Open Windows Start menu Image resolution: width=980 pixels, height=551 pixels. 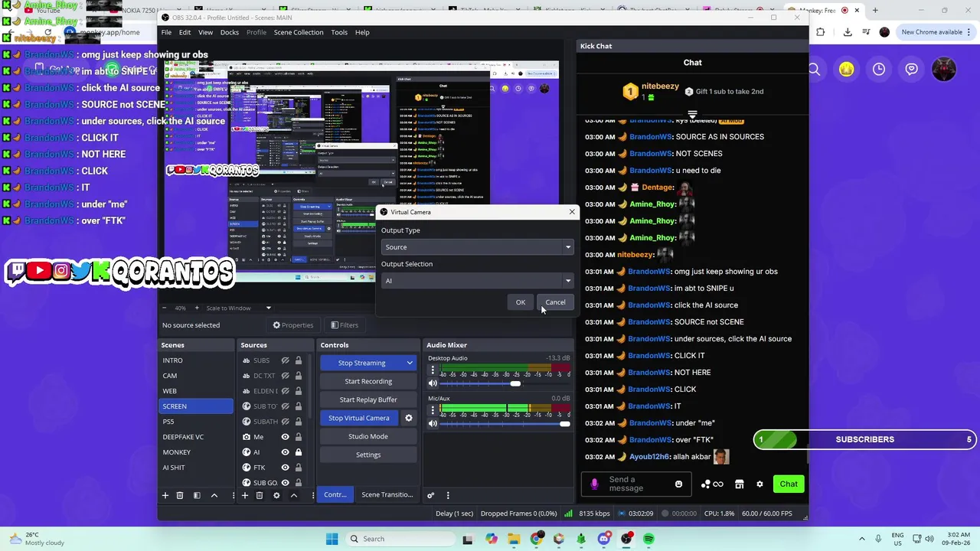click(x=332, y=539)
